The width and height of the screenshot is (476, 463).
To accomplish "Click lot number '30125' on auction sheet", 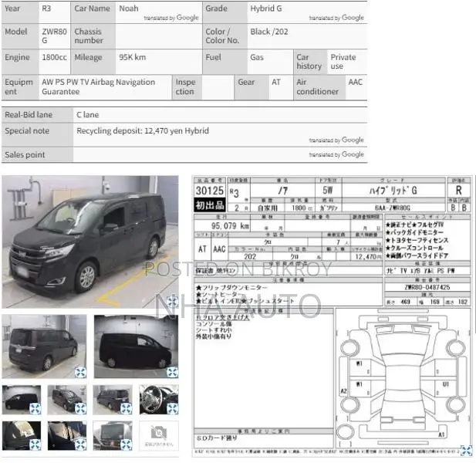I will click(x=210, y=191).
